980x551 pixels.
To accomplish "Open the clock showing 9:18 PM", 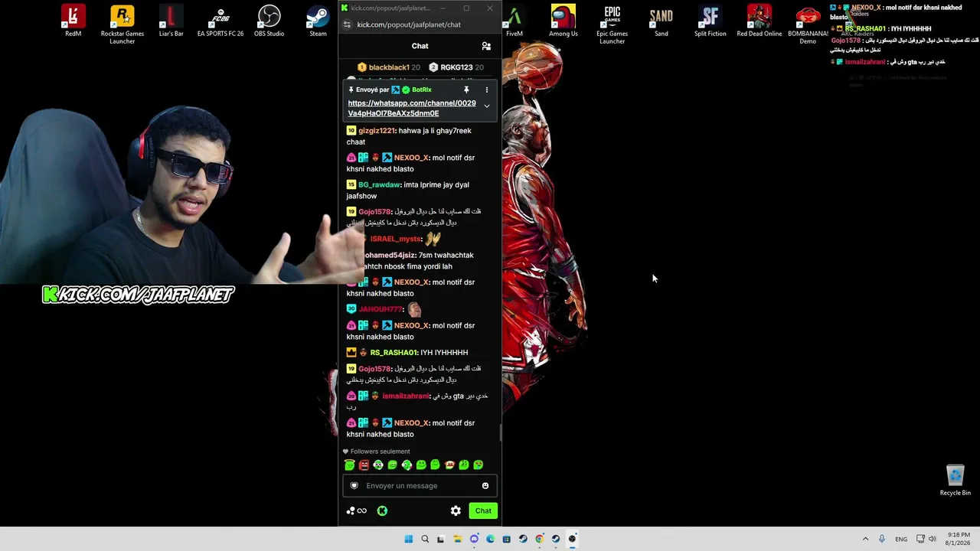I will click(959, 539).
